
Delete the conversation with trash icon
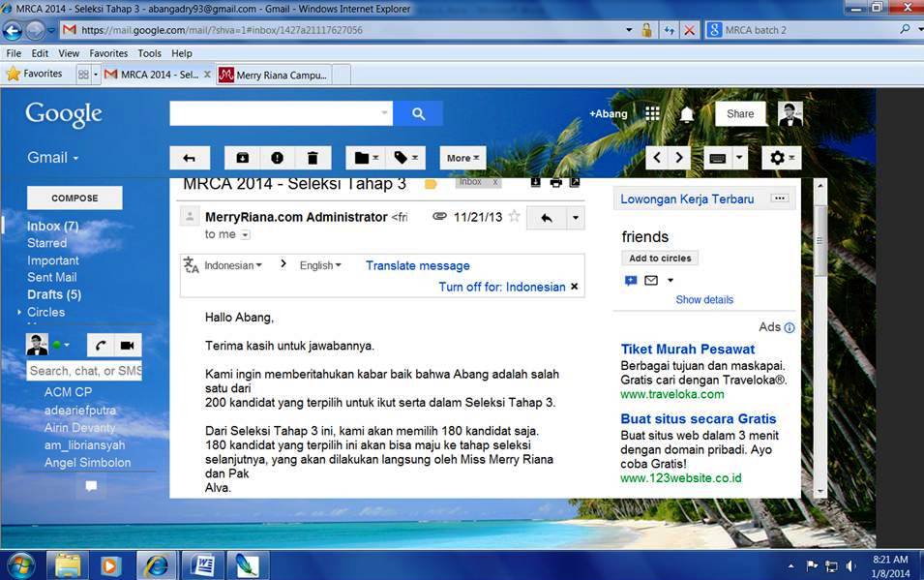[313, 158]
